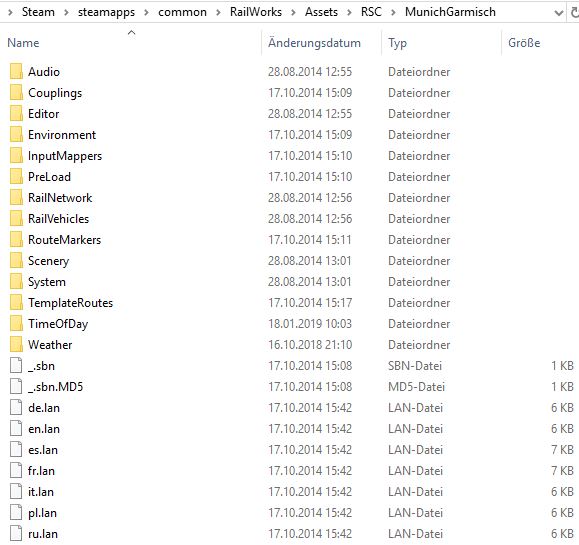Click the Weather folder icon
Screen dimensions: 579x545
(x=16, y=344)
